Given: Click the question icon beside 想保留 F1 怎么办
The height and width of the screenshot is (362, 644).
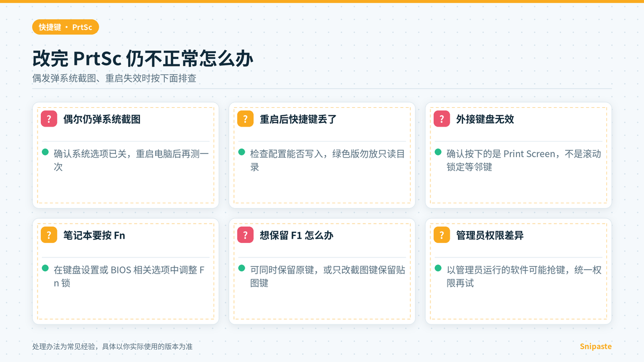Looking at the screenshot, I should pos(245,235).
